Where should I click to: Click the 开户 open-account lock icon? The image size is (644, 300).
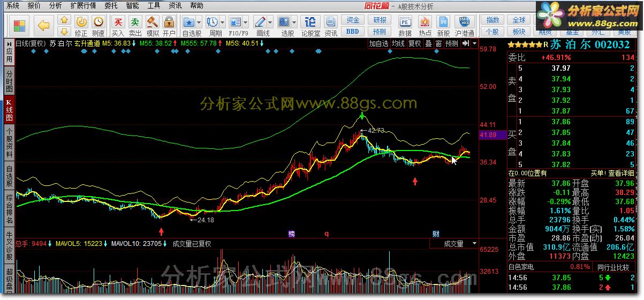click(x=169, y=26)
